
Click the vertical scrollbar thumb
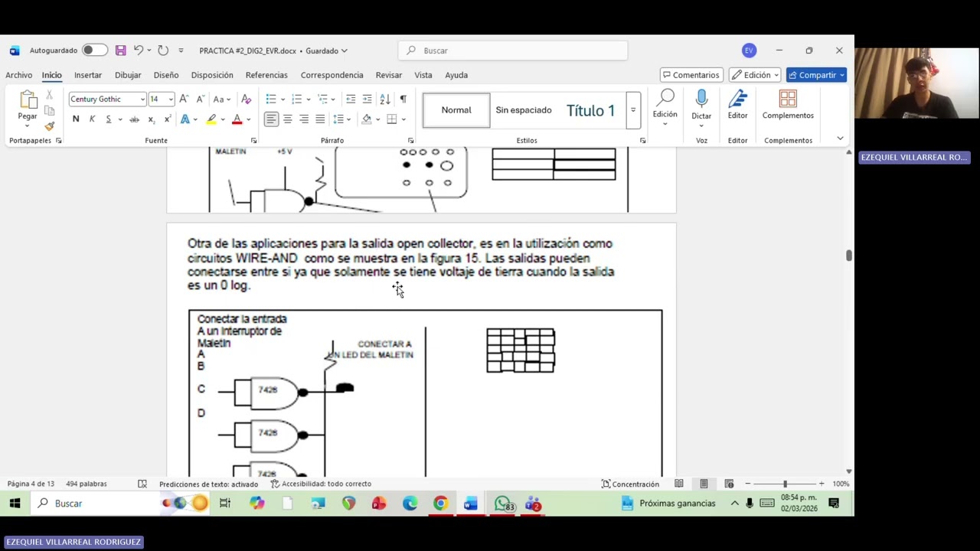(848, 255)
